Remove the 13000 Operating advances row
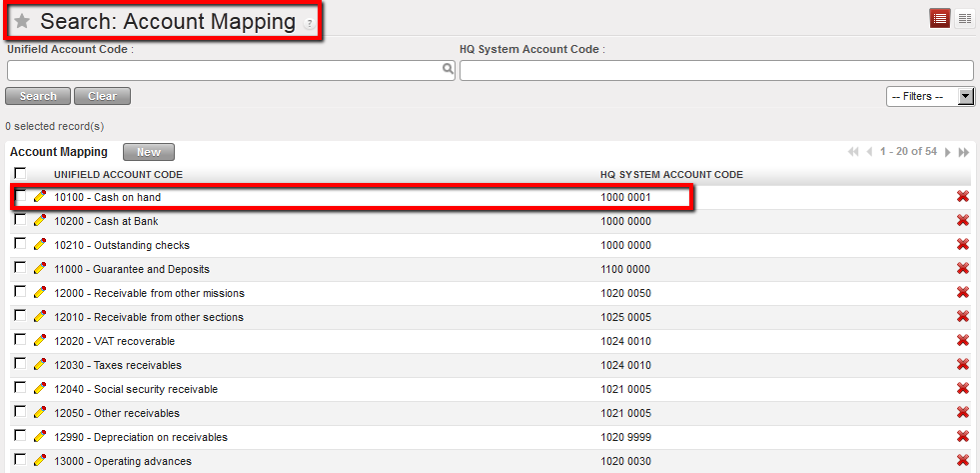Viewport: 980px width, 473px height. [962, 461]
